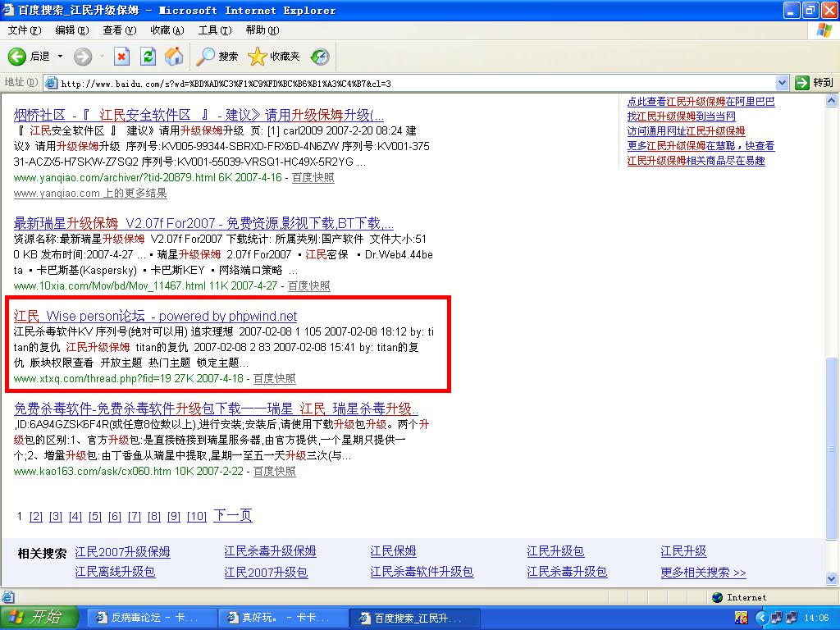Click related search 江民升级包
The height and width of the screenshot is (630, 840).
(555, 551)
